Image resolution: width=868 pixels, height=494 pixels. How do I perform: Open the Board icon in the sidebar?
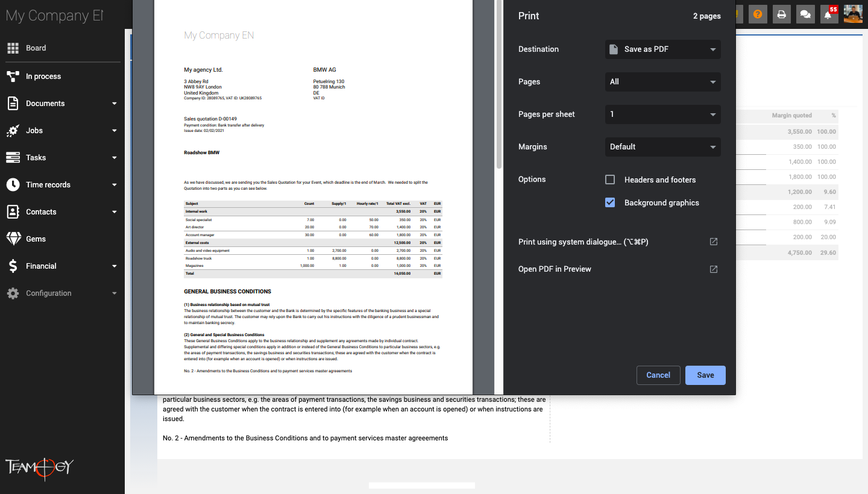coord(13,48)
